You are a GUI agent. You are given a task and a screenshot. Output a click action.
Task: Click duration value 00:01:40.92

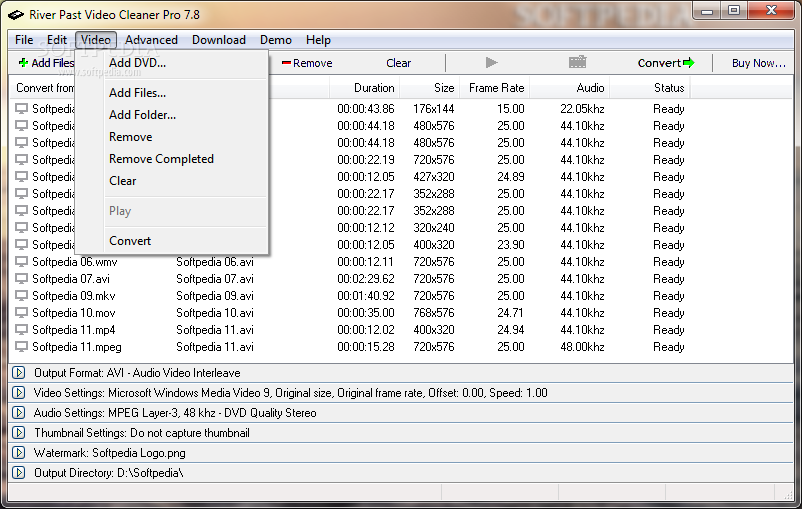(366, 296)
